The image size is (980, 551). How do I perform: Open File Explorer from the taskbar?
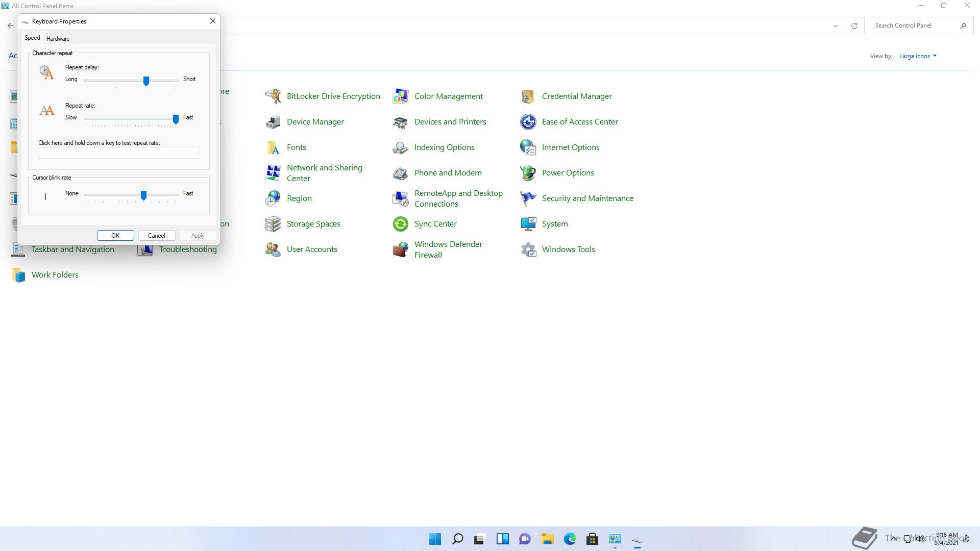tap(548, 539)
